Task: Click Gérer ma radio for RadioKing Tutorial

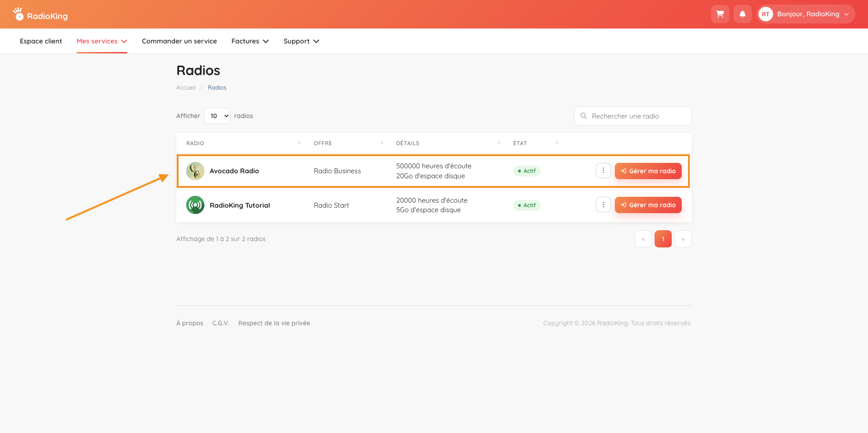Action: pyautogui.click(x=648, y=205)
